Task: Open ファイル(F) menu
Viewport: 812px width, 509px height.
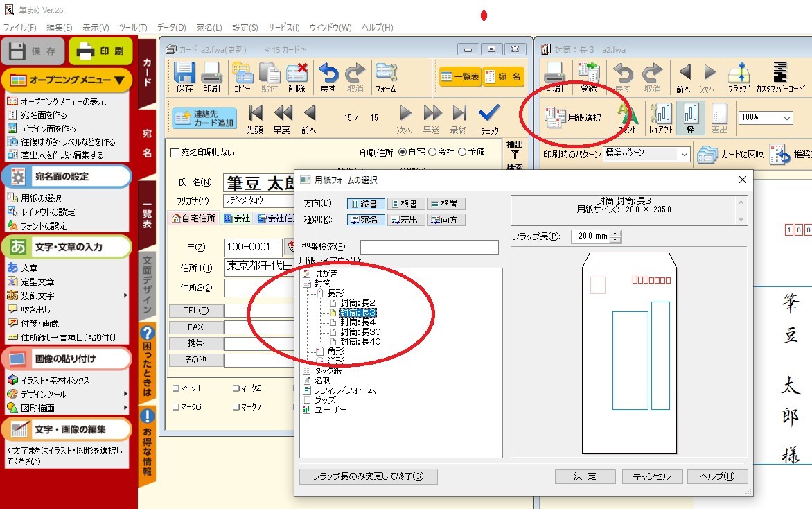Action: (19, 28)
